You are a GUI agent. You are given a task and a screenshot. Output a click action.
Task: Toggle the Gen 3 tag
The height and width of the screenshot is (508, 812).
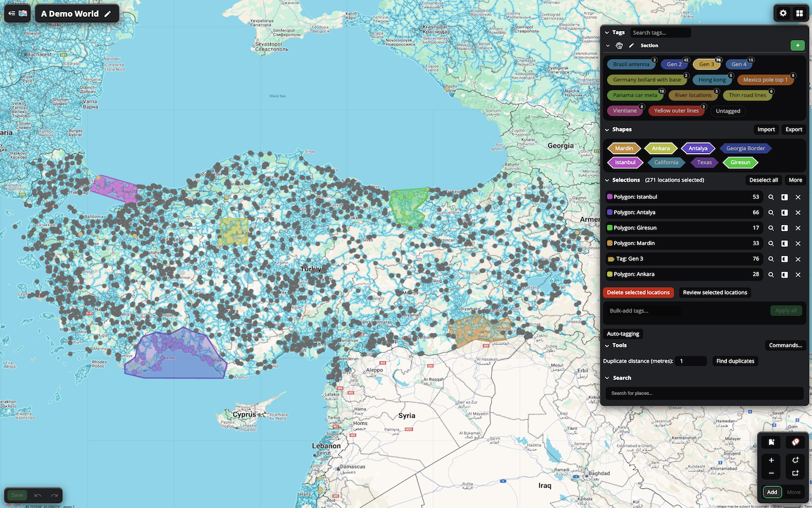(707, 64)
